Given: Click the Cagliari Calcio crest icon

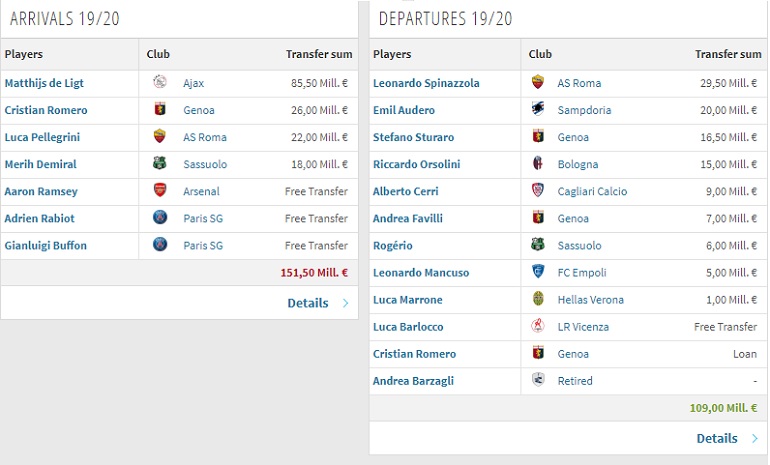Looking at the screenshot, I should [x=538, y=190].
